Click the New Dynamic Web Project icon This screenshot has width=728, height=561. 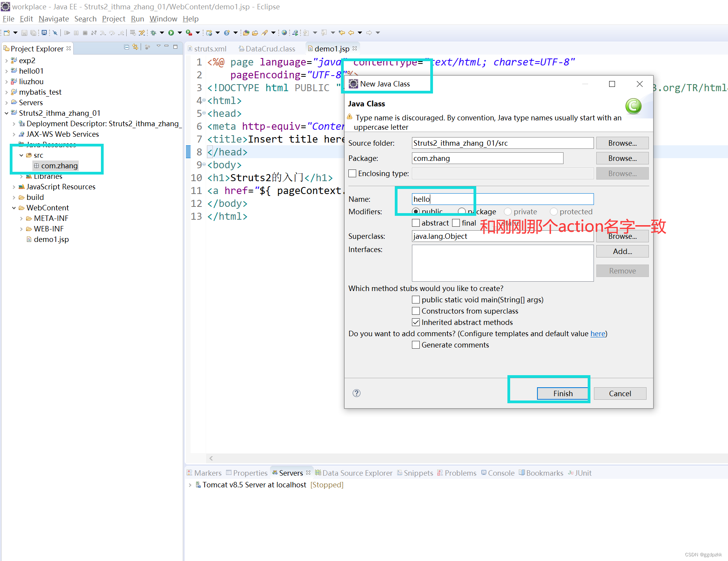coord(209,33)
